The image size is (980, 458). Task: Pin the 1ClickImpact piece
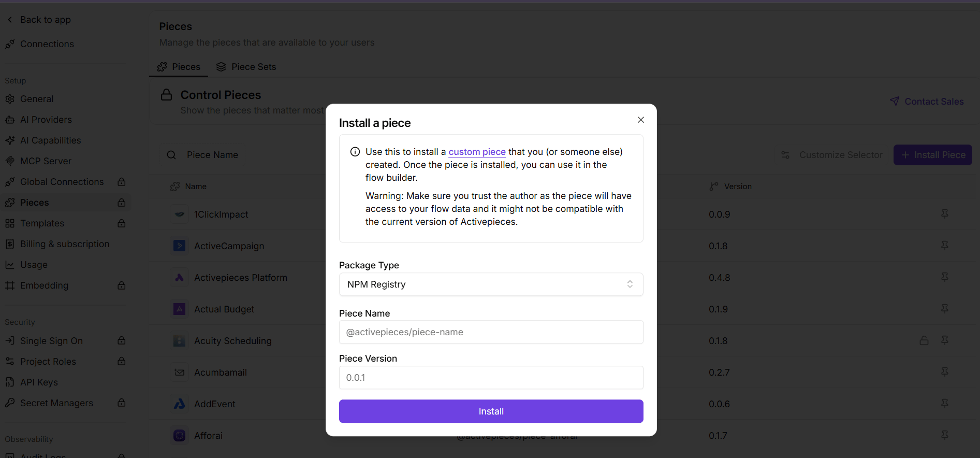pyautogui.click(x=944, y=214)
